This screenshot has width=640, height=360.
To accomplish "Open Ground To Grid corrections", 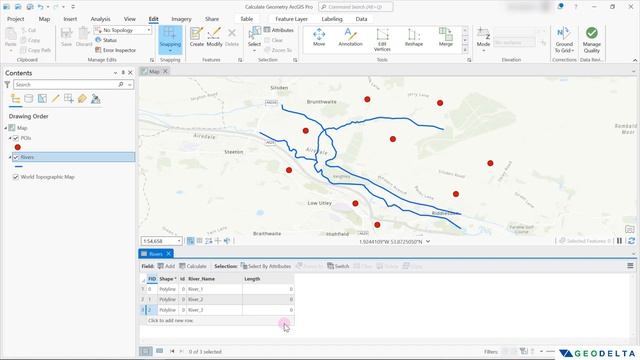I will point(564,40).
